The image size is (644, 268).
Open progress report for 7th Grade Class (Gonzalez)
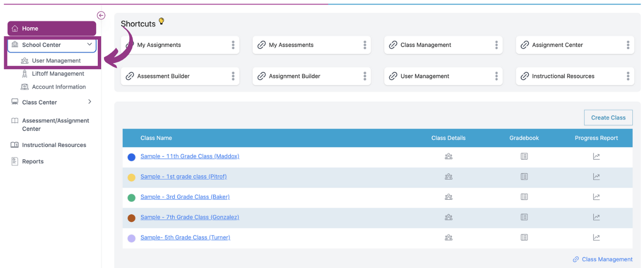click(x=596, y=217)
